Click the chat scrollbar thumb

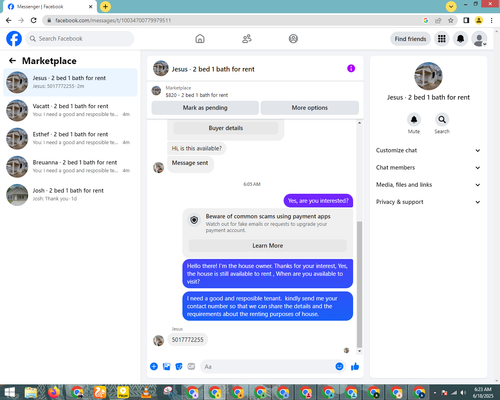pyautogui.click(x=359, y=284)
